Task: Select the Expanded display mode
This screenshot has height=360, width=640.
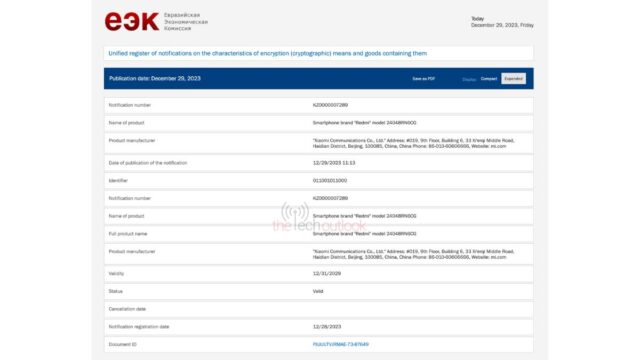Action: (x=513, y=79)
